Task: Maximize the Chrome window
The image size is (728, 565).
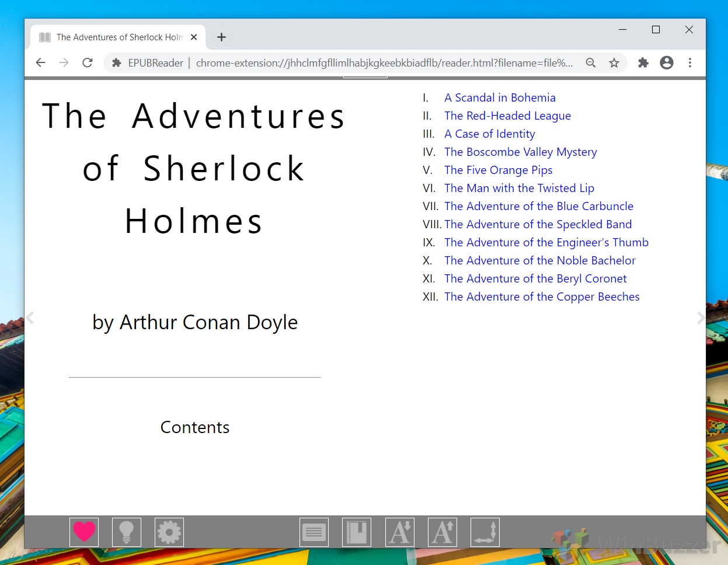Action: pos(656,30)
